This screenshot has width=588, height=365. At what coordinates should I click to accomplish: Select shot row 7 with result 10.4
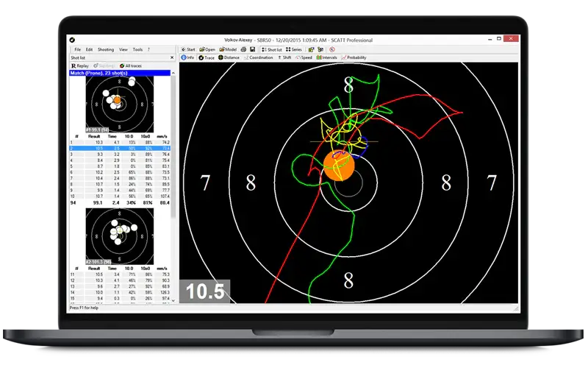[120, 178]
